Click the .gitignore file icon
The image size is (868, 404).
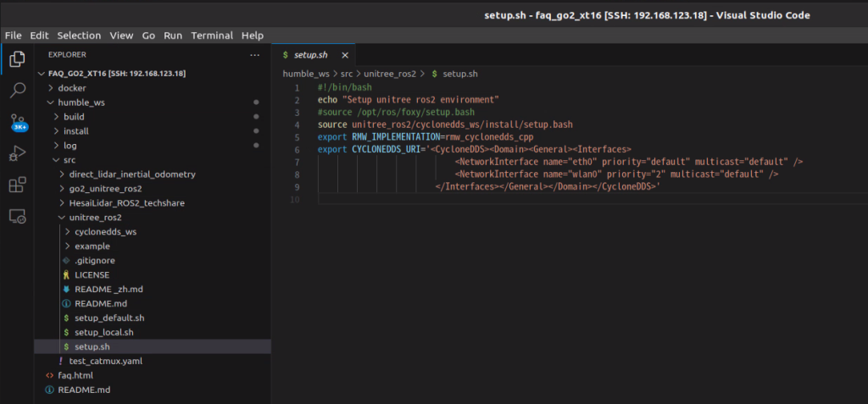coord(66,260)
